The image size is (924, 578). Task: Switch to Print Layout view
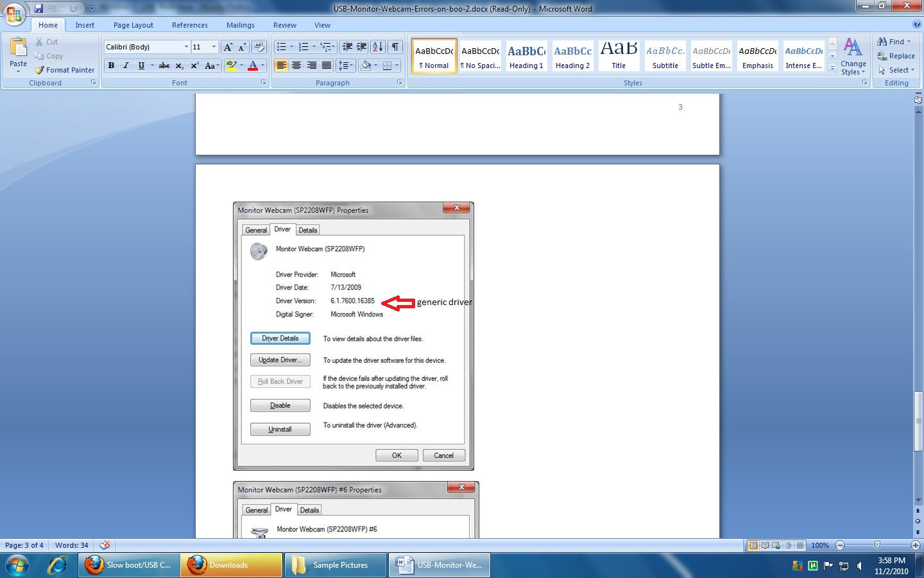(x=753, y=545)
